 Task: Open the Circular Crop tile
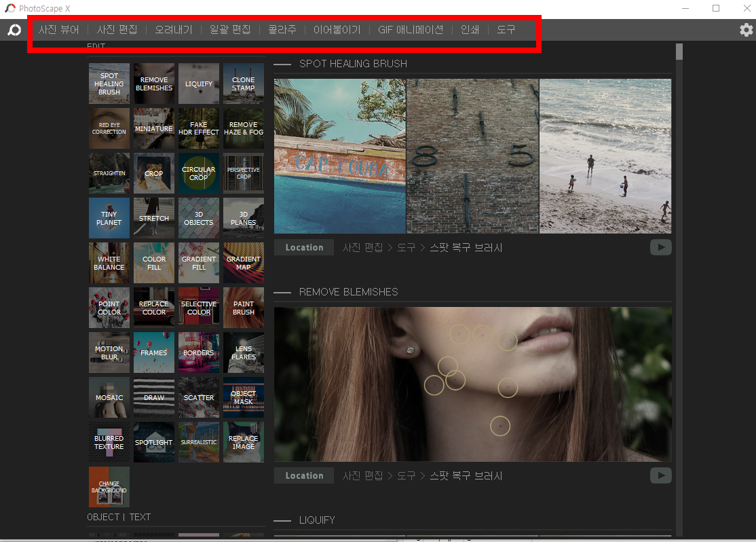199,173
